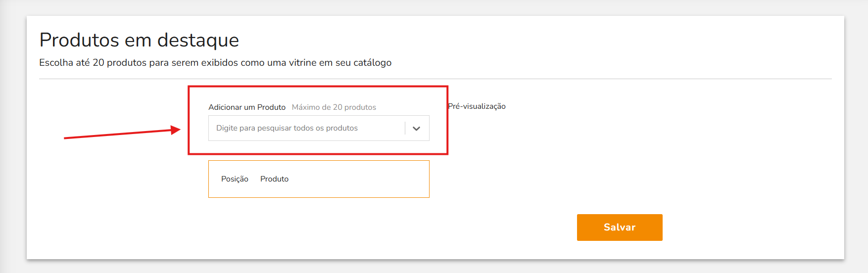Click the vertical separator beside the chevron
Screen dimensions: 868x273
pyautogui.click(x=405, y=129)
